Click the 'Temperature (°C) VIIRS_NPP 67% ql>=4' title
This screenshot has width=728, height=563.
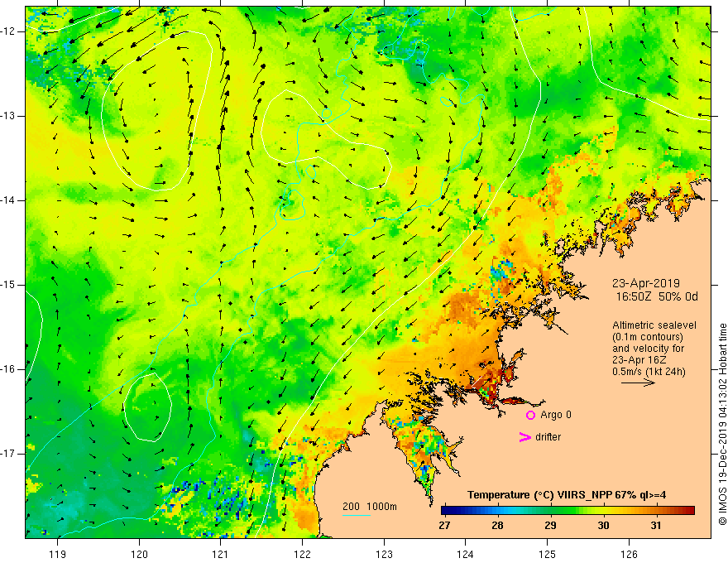567,495
